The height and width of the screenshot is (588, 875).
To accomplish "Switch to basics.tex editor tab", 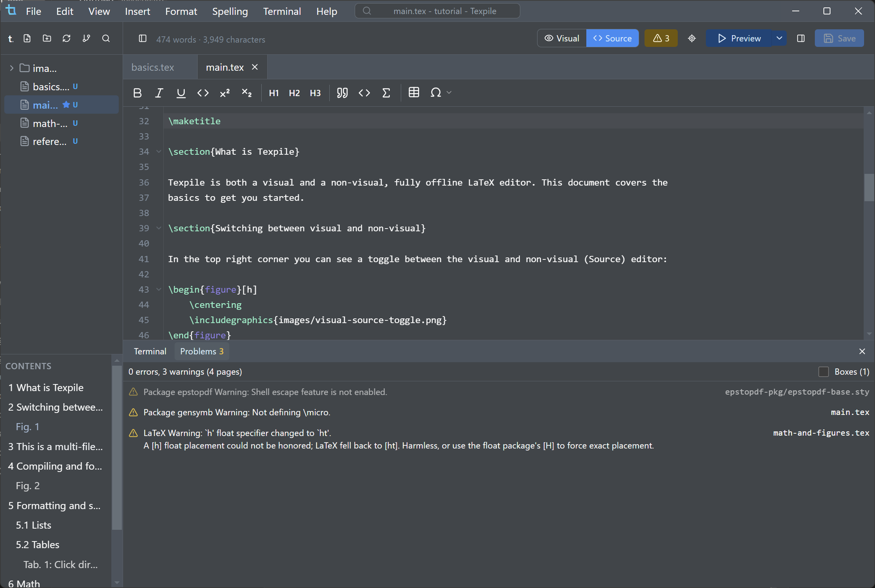I will [x=153, y=67].
